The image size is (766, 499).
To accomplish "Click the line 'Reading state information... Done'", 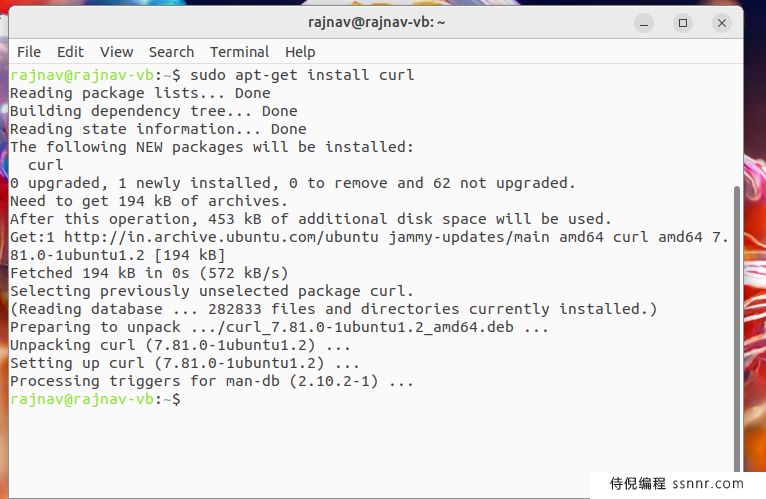I will 158,129.
